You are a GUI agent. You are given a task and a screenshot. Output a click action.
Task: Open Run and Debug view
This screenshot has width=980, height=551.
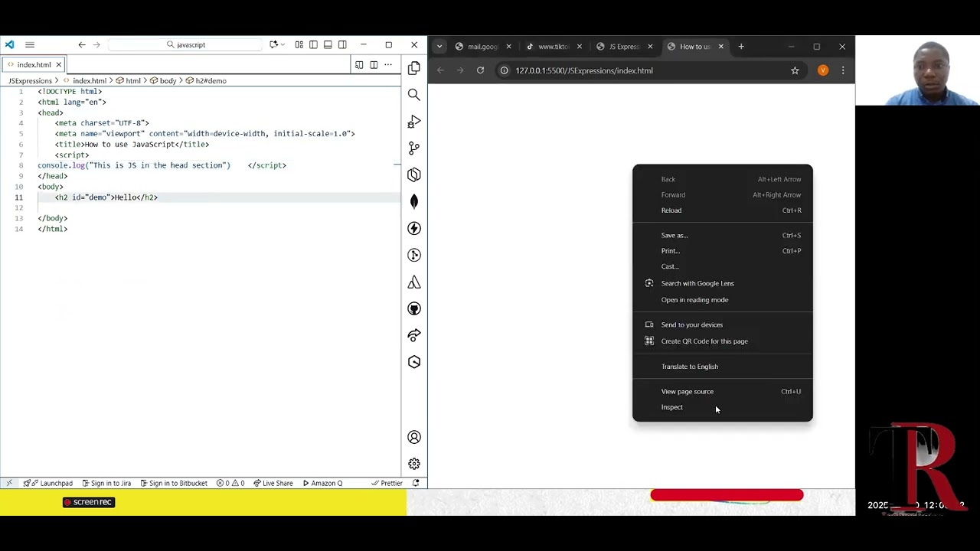414,122
